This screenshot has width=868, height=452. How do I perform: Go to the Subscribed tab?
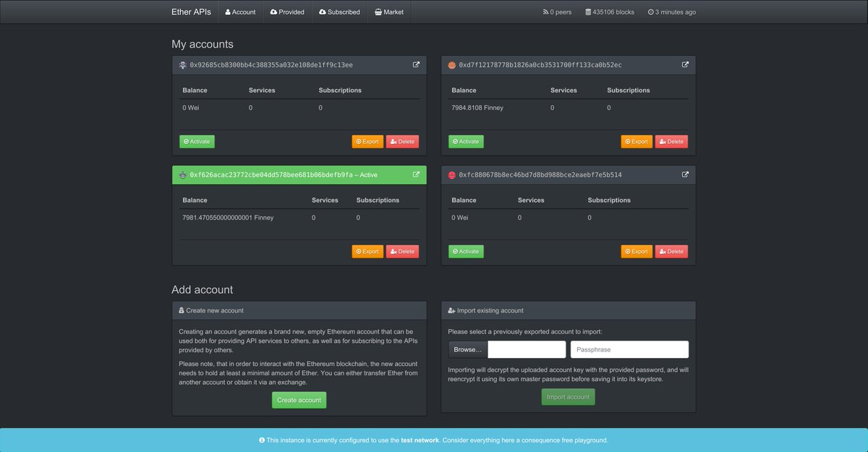339,12
